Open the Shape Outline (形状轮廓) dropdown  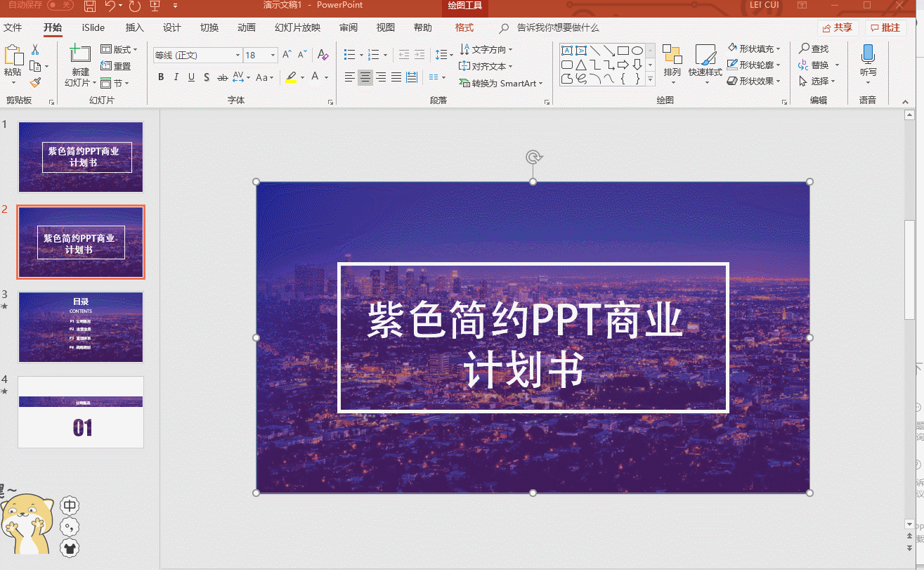pos(754,65)
